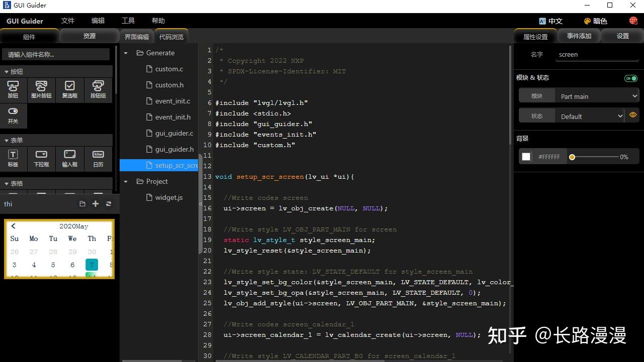The image size is (644, 362).
Task: Click the previous month arrow on the calendar
Action: pyautogui.click(x=13, y=225)
